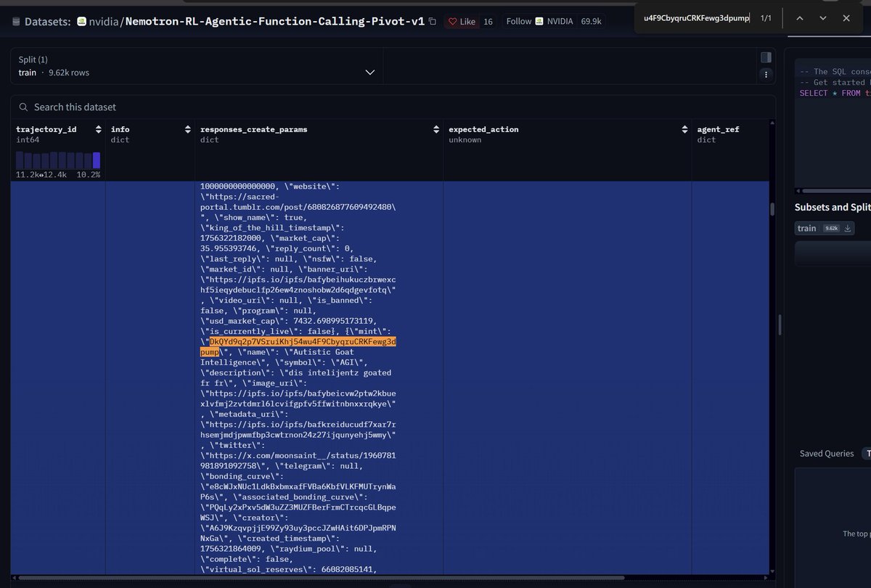Follow the NVIDIA organization
This screenshot has height=588, width=871.
coord(539,22)
